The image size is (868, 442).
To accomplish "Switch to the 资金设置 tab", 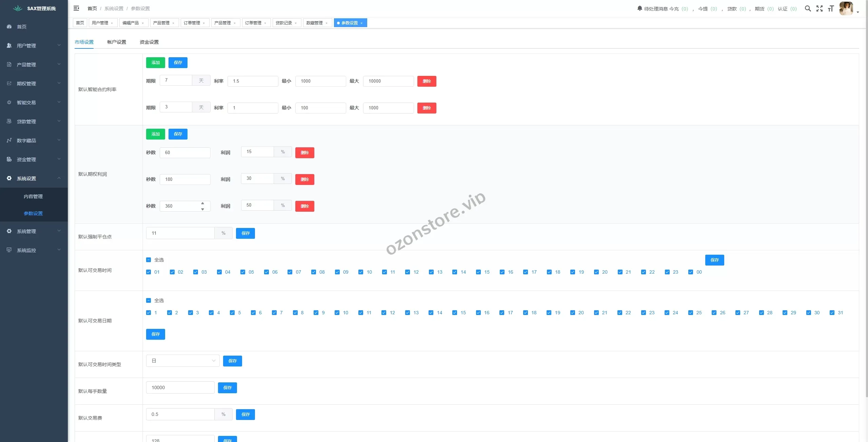I will [x=149, y=42].
